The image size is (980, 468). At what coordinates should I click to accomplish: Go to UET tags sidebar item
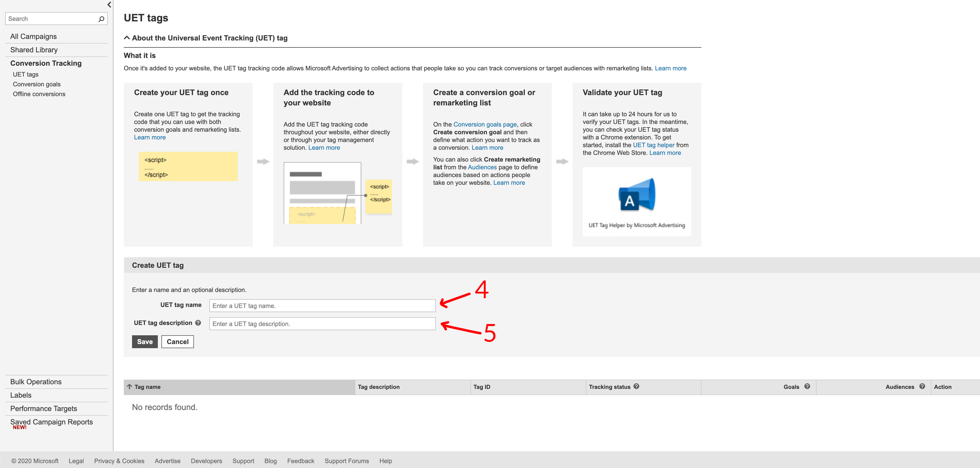26,74
